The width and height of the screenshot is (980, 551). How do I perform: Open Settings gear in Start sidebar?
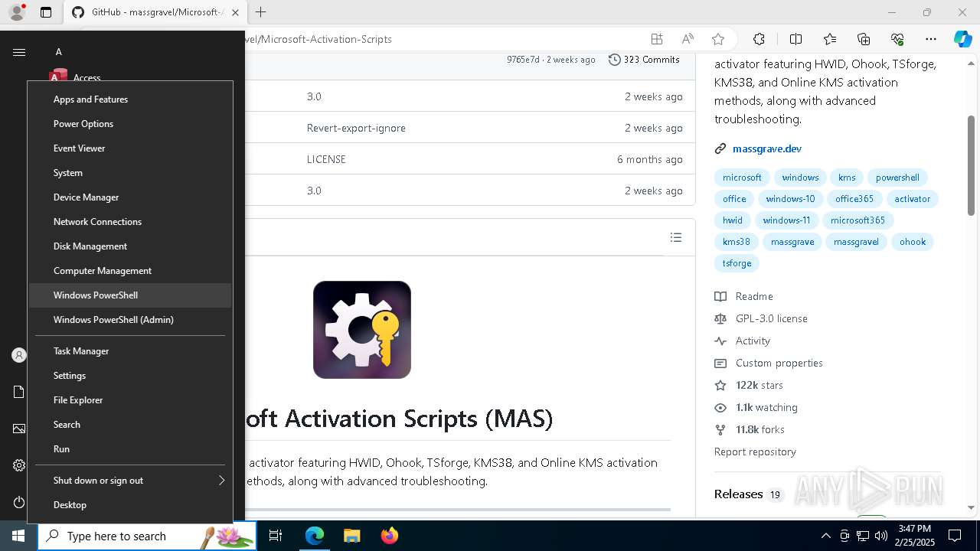click(x=19, y=465)
